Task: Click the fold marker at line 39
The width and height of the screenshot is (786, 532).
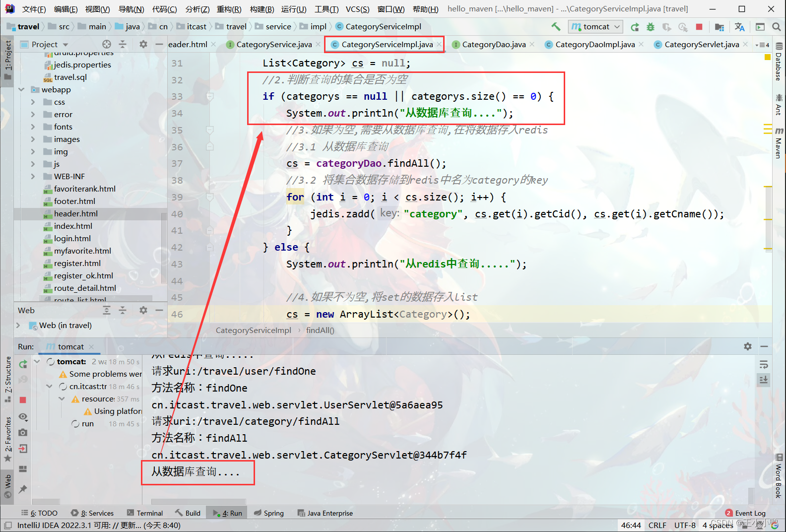Action: tap(210, 197)
